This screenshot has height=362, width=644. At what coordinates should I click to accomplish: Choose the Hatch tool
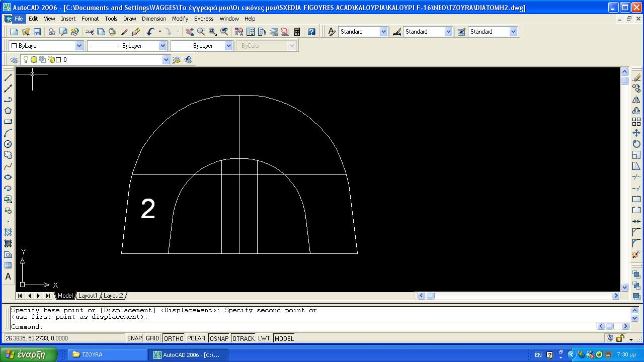coord(8,232)
